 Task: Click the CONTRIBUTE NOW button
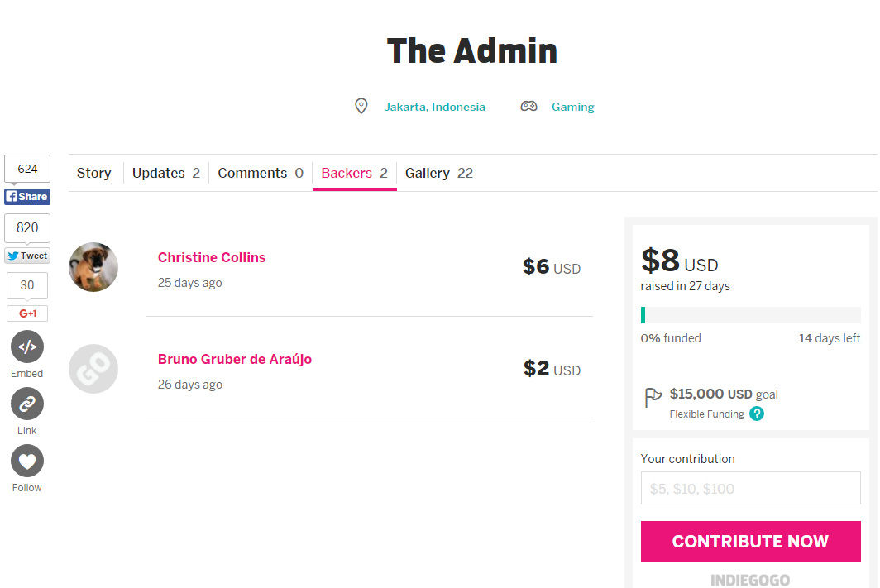point(750,542)
